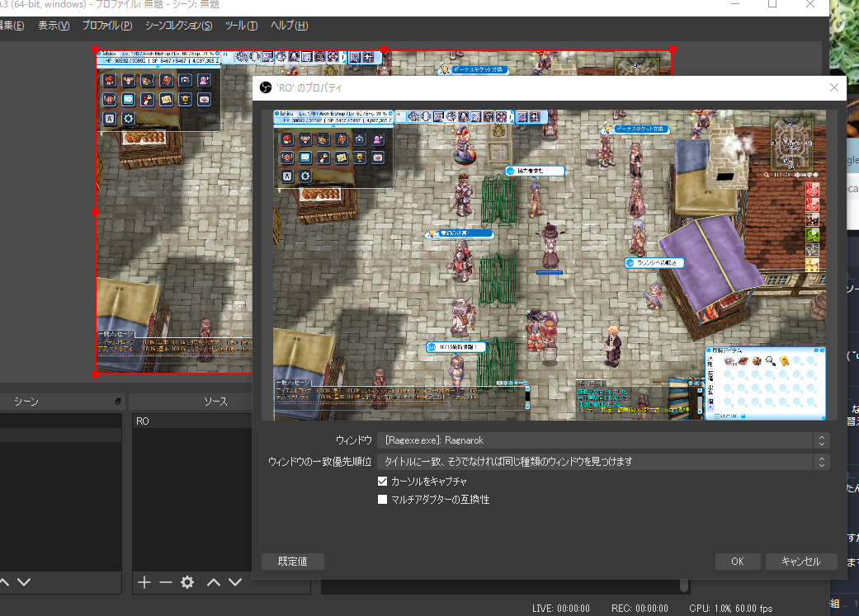Screen dimensions: 859x616
Task: Toggle the カーソルをキャプチャ checkbox
Action: 382,482
